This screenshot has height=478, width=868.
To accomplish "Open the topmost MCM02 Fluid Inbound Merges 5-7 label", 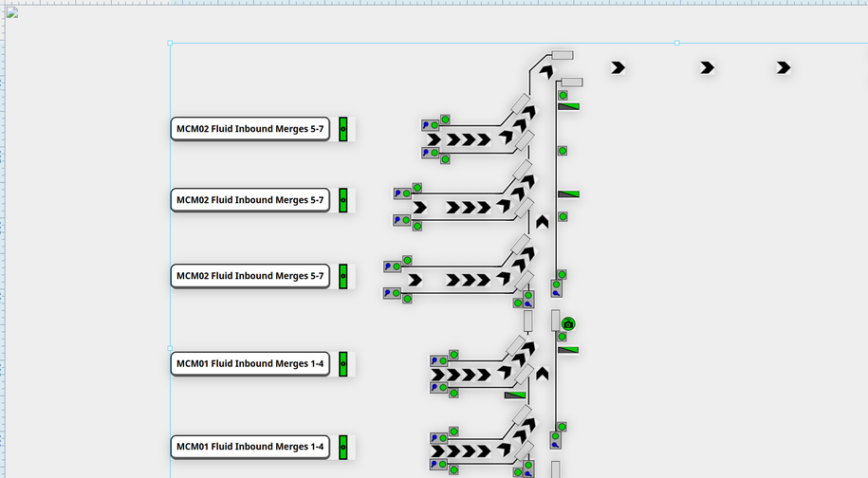I will 250,129.
